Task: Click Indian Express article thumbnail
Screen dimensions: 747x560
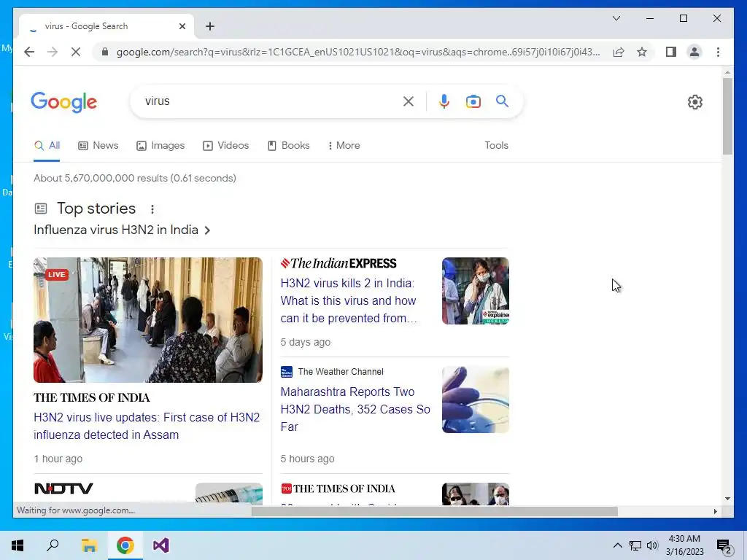Action: [476, 291]
